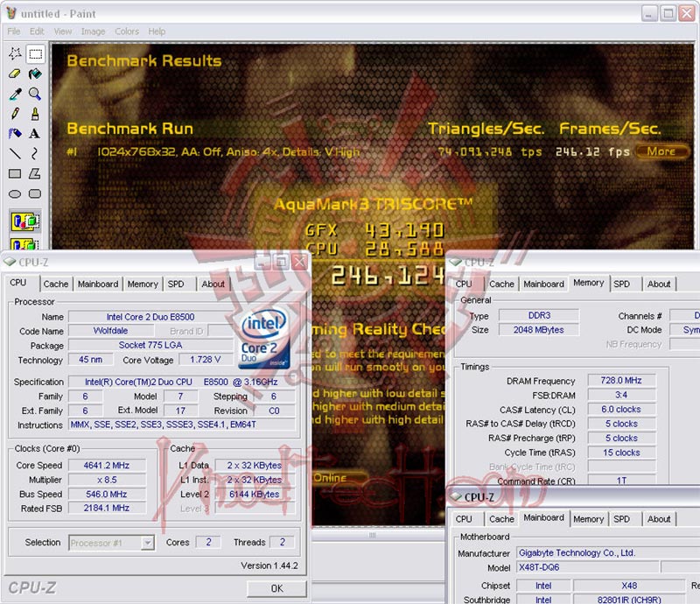Click the Intel Core 2 Duo logo
This screenshot has width=700, height=604.
pyautogui.click(x=264, y=339)
